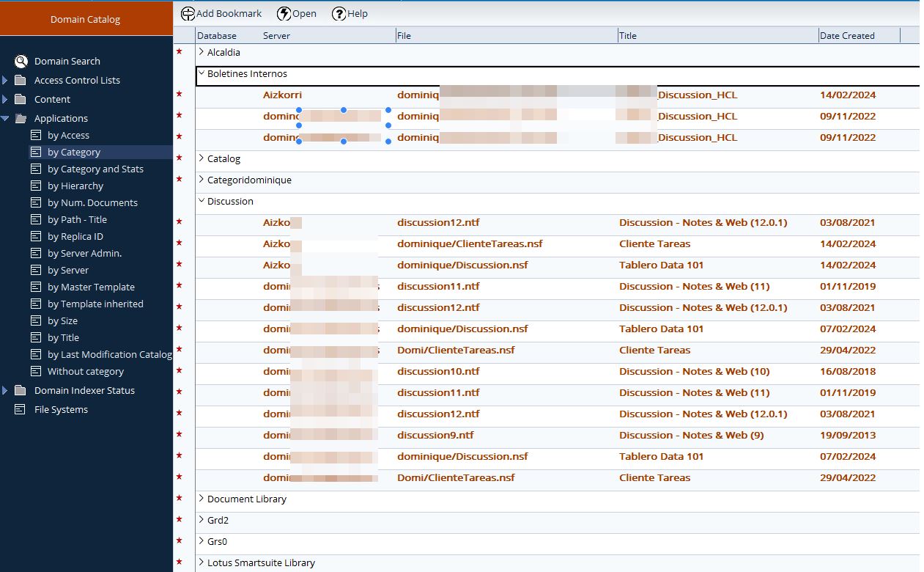Click the view icon beside by Size
Viewport: 924px width, 572px height.
pos(36,320)
